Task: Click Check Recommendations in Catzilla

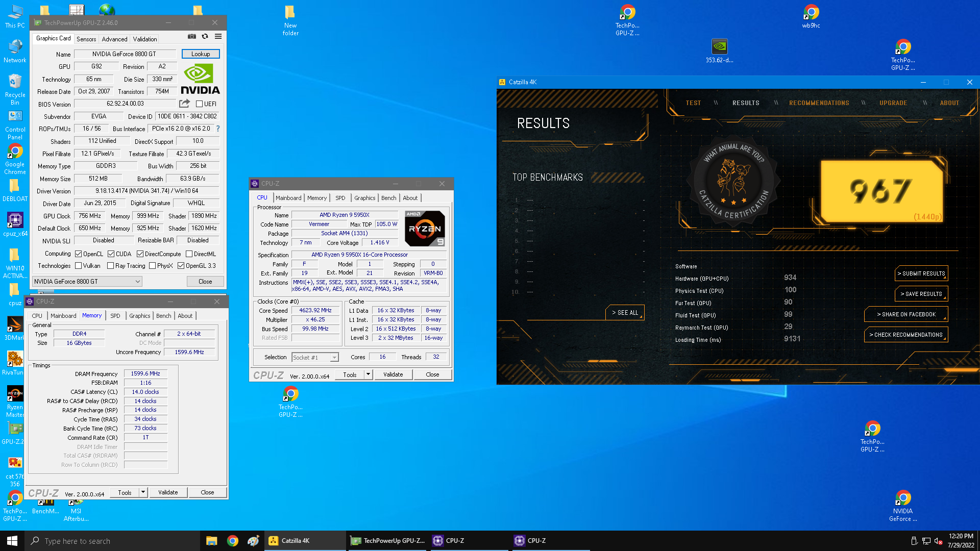Action: 906,335
